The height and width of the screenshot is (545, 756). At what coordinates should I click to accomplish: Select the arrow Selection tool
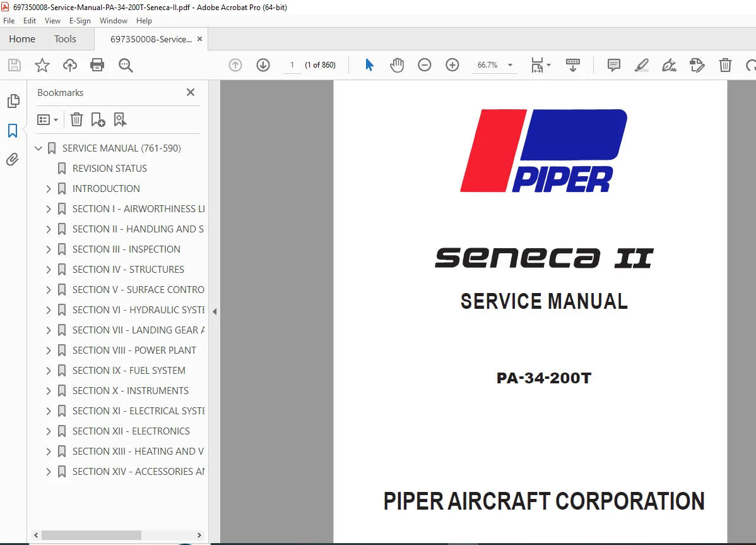pos(369,65)
